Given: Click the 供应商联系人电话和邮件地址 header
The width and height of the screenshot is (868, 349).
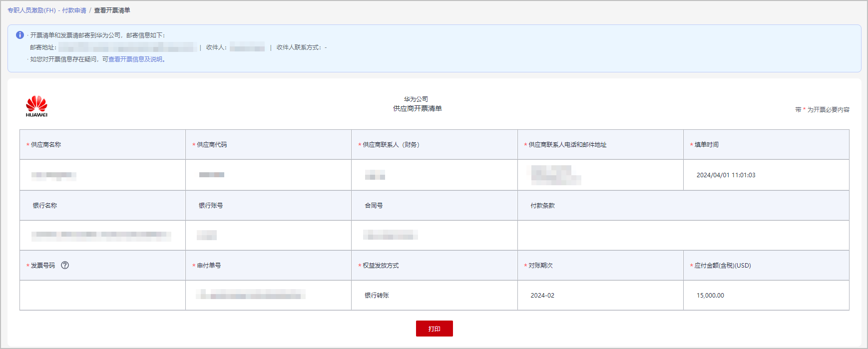Looking at the screenshot, I should click(x=600, y=145).
